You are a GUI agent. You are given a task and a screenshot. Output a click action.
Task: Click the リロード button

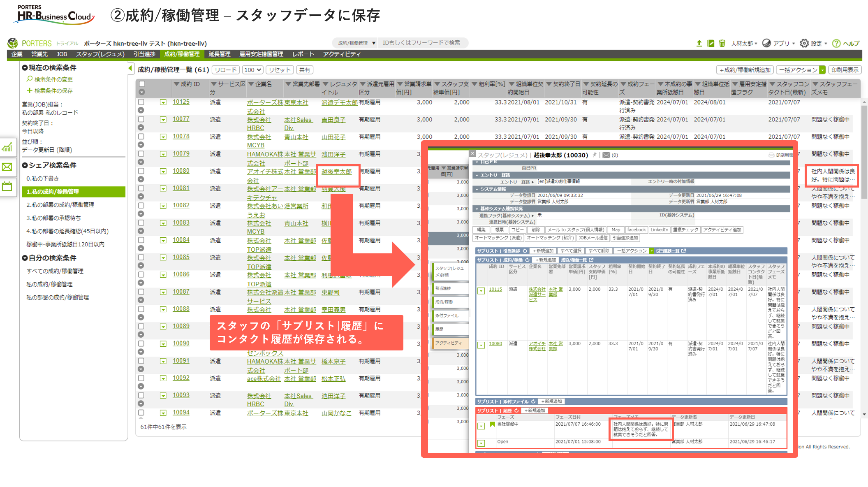pos(226,70)
